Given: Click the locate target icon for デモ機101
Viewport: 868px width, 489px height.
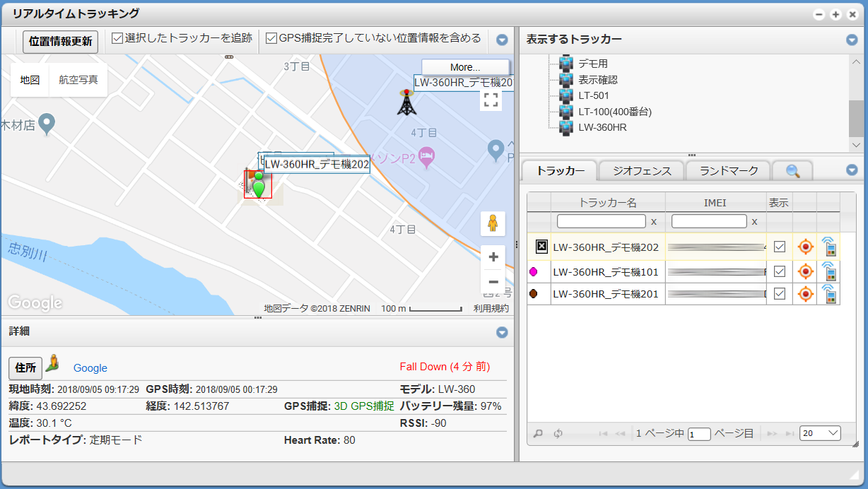Looking at the screenshot, I should pyautogui.click(x=805, y=271).
